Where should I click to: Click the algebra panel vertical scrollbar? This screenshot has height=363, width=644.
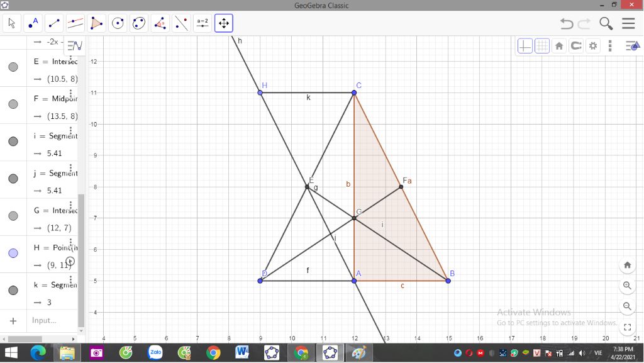81,260
